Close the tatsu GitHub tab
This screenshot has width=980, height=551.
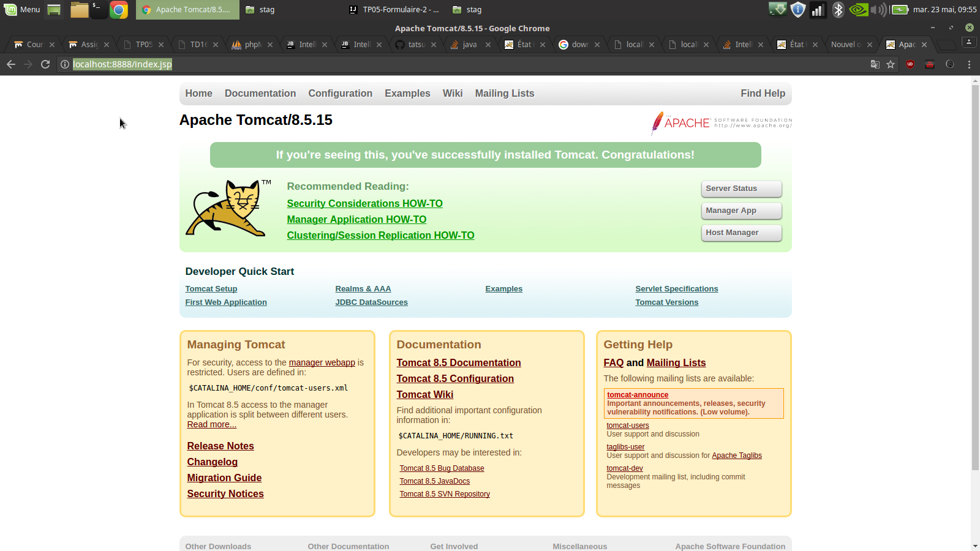pos(434,45)
